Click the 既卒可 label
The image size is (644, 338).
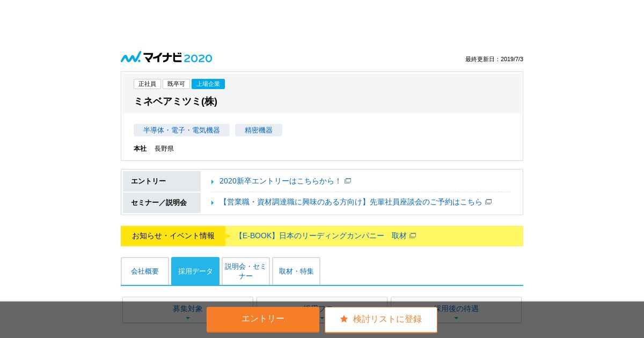point(176,84)
